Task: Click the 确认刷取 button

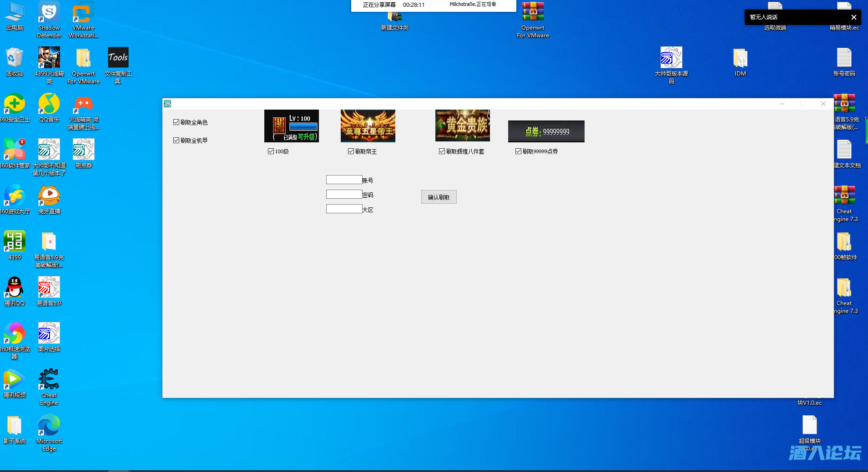Action: click(439, 197)
